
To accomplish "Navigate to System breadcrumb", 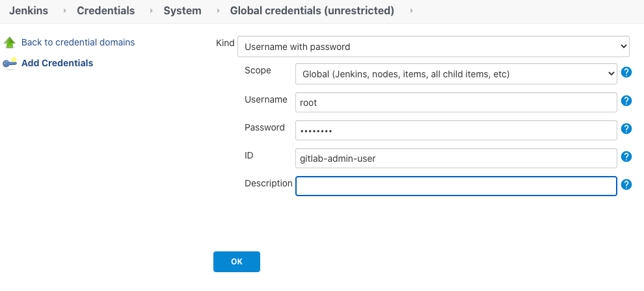I will tap(182, 11).
